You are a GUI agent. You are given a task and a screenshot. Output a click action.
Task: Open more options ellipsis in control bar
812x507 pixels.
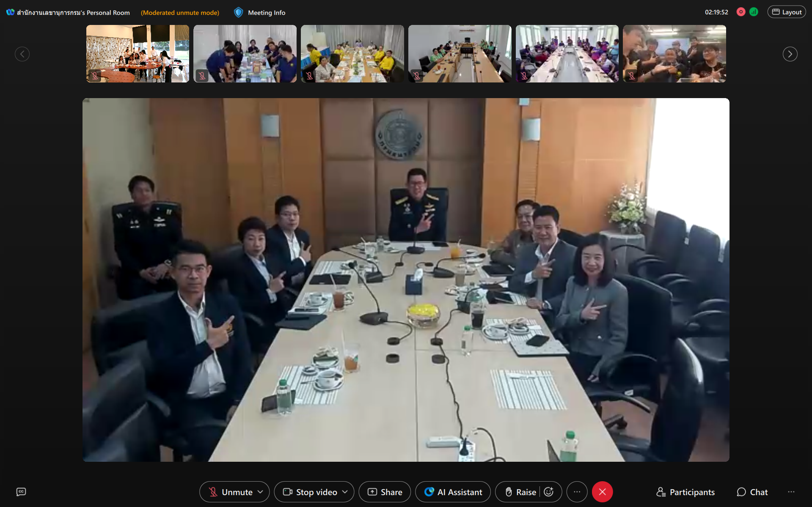tap(577, 492)
